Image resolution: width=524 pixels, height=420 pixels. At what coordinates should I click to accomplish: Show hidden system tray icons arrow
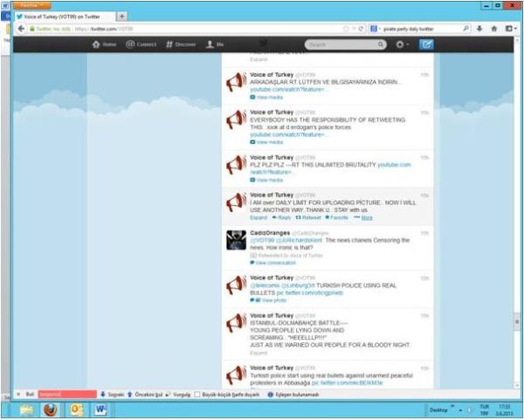pos(460,410)
